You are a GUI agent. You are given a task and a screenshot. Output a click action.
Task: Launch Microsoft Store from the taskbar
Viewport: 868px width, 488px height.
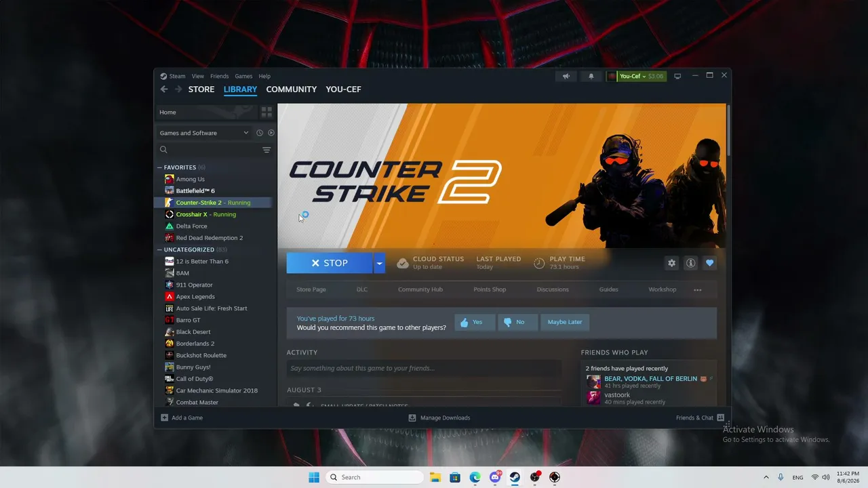pyautogui.click(x=455, y=477)
